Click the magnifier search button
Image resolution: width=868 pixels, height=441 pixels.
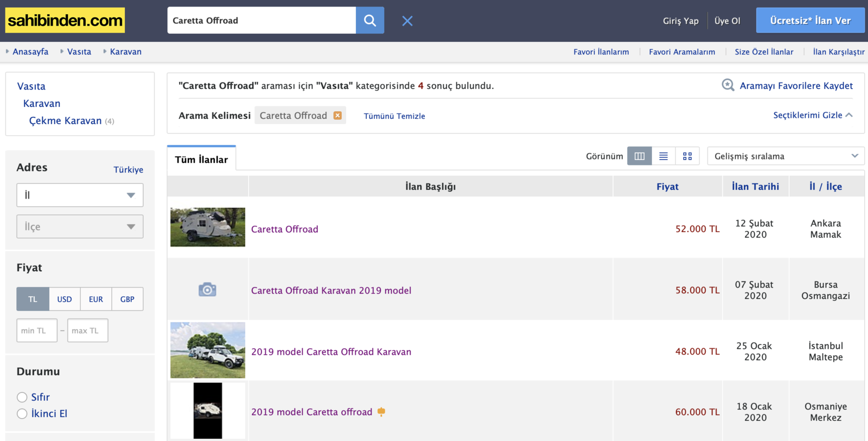pyautogui.click(x=370, y=21)
